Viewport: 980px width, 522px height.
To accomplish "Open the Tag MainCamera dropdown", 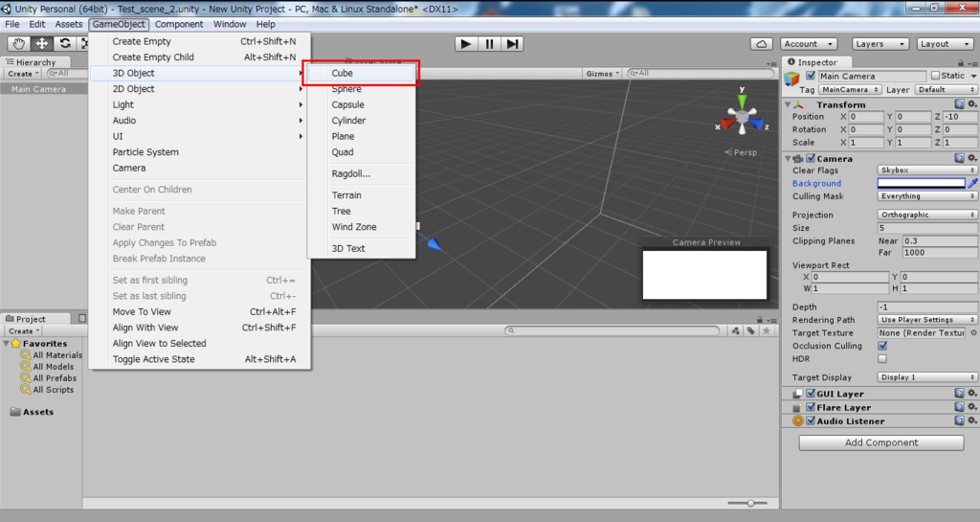I will pyautogui.click(x=850, y=89).
